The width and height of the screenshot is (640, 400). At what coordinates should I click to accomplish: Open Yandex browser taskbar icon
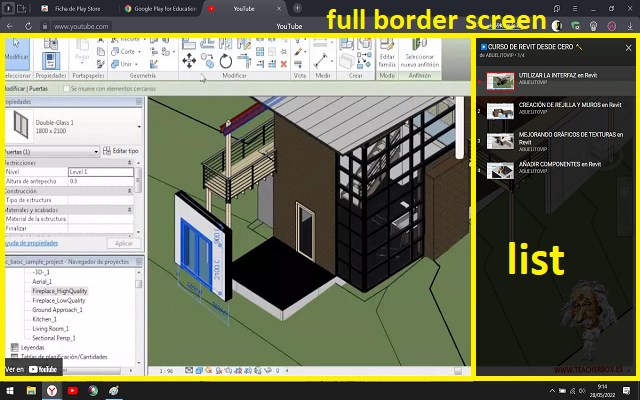tap(52, 391)
